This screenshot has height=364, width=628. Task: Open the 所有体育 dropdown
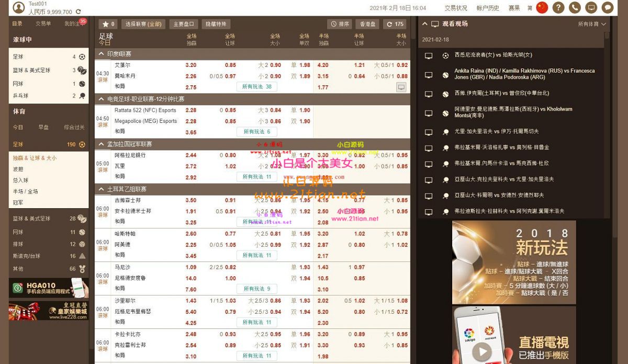click(x=592, y=24)
